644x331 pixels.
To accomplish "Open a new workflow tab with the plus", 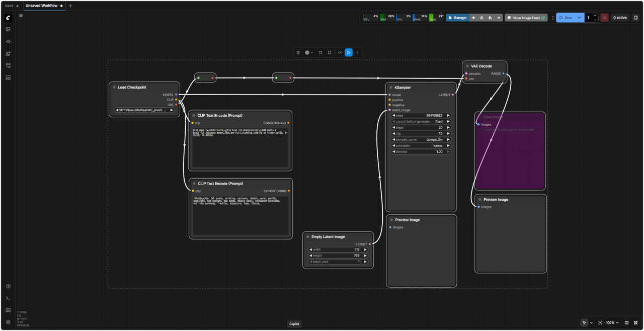I will 70,6.
